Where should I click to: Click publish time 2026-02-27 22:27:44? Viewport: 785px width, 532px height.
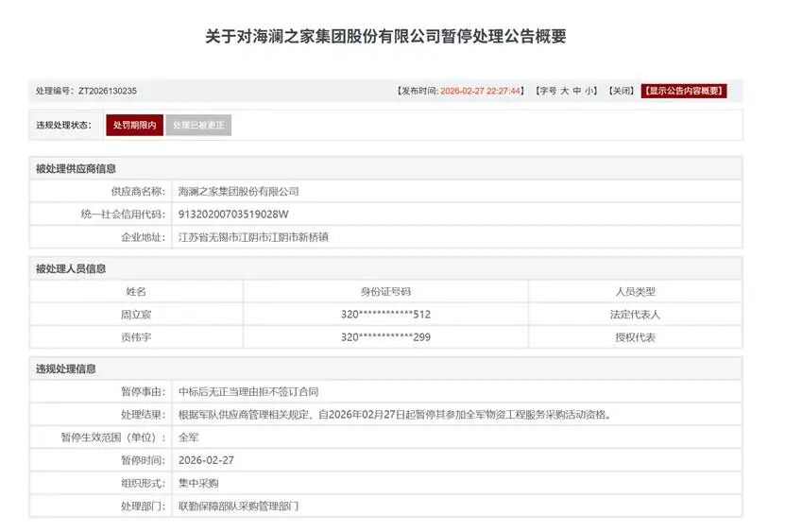point(480,91)
